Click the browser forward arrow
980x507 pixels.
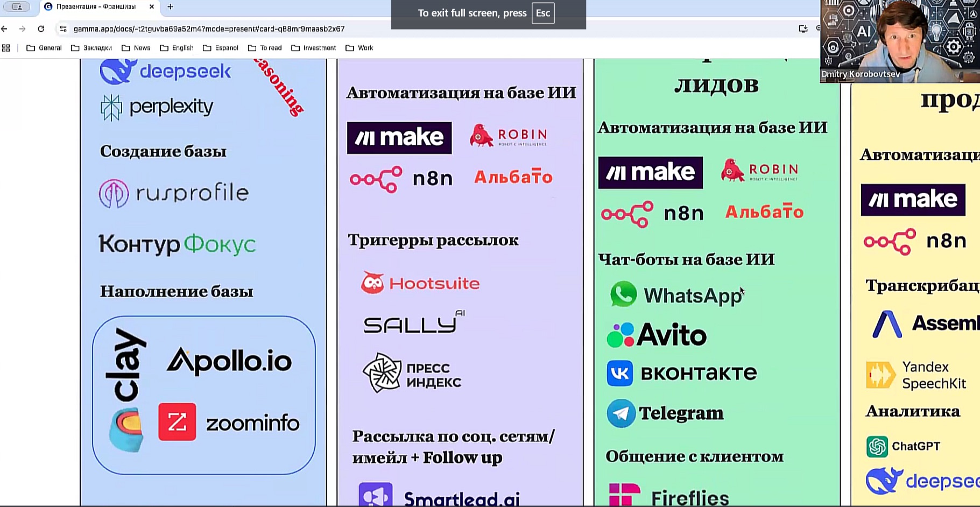(x=22, y=29)
